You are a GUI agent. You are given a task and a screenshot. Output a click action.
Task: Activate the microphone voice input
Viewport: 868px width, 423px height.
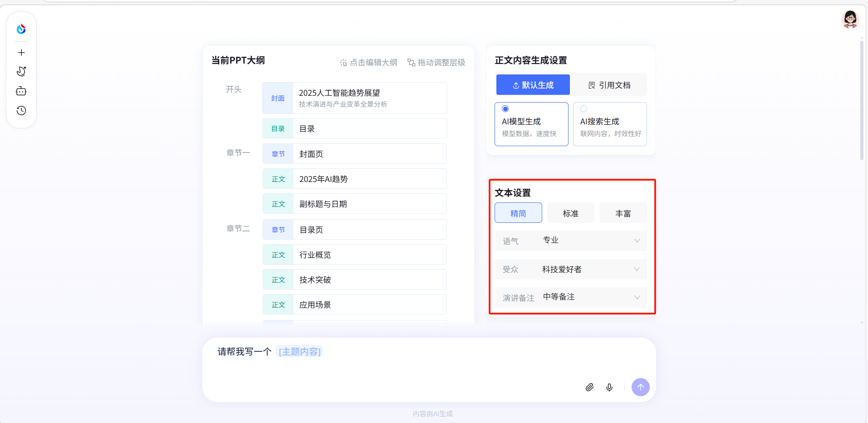(609, 387)
